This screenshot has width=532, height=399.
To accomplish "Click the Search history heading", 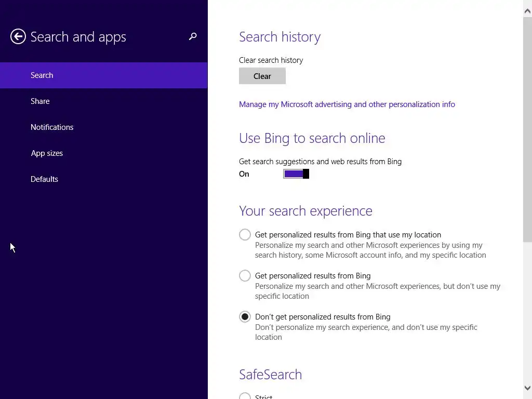I will 280,37.
